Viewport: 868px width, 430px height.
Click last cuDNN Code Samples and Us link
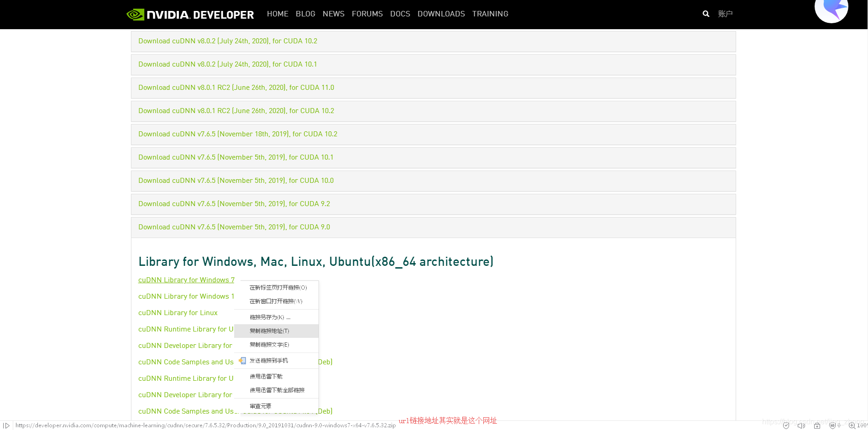(186, 411)
